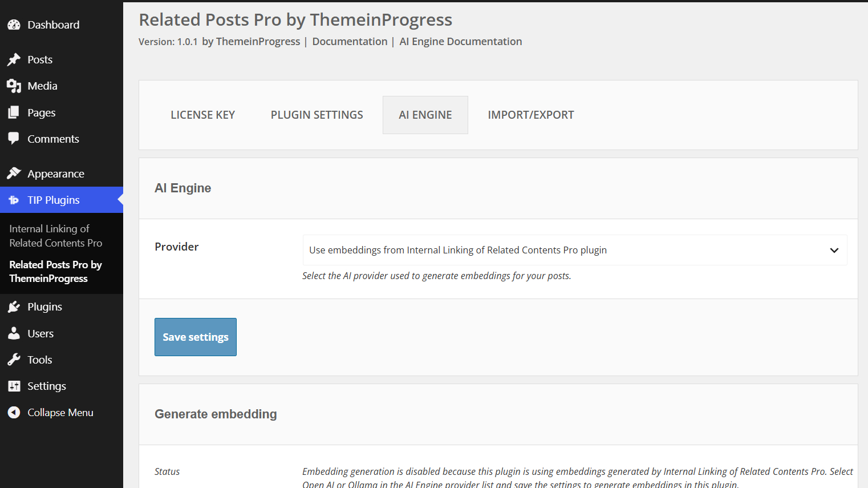Click the TIP Plugins icon

[14, 200]
